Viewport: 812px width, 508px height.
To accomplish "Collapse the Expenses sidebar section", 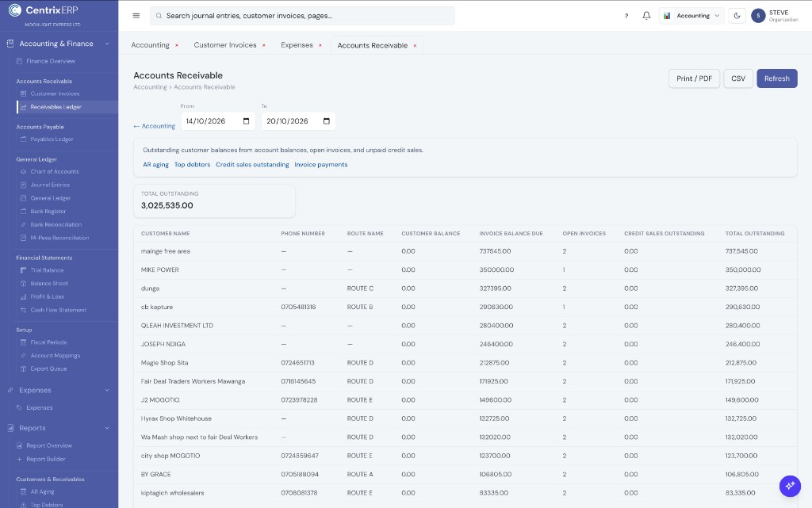I will click(x=107, y=390).
